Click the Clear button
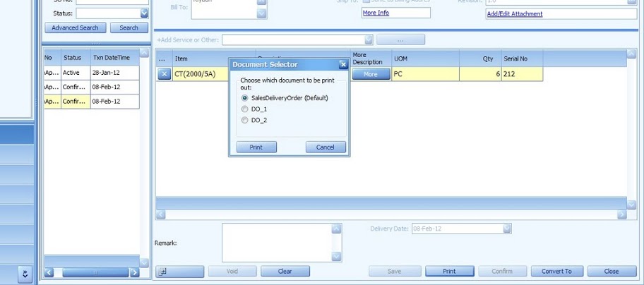This screenshot has width=644, height=285. point(285,271)
